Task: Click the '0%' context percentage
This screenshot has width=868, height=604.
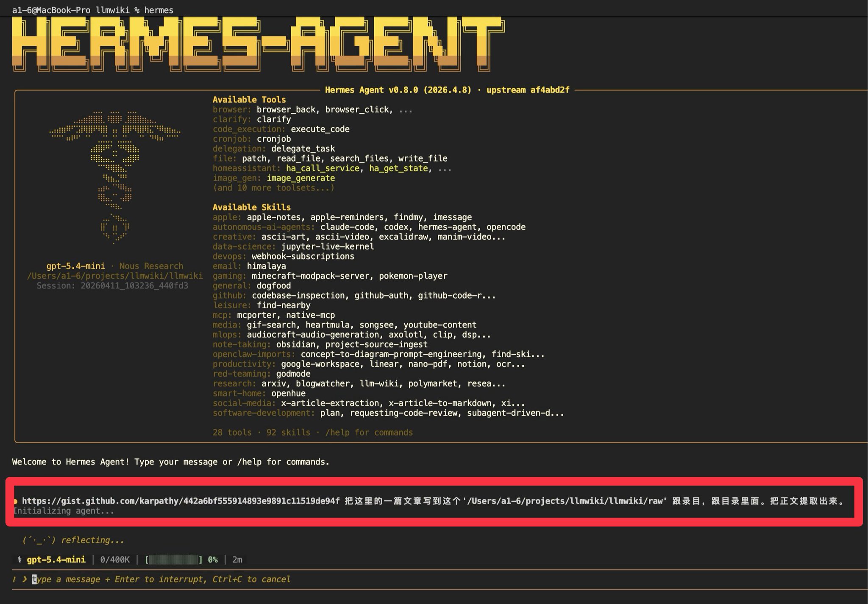Action: click(213, 560)
